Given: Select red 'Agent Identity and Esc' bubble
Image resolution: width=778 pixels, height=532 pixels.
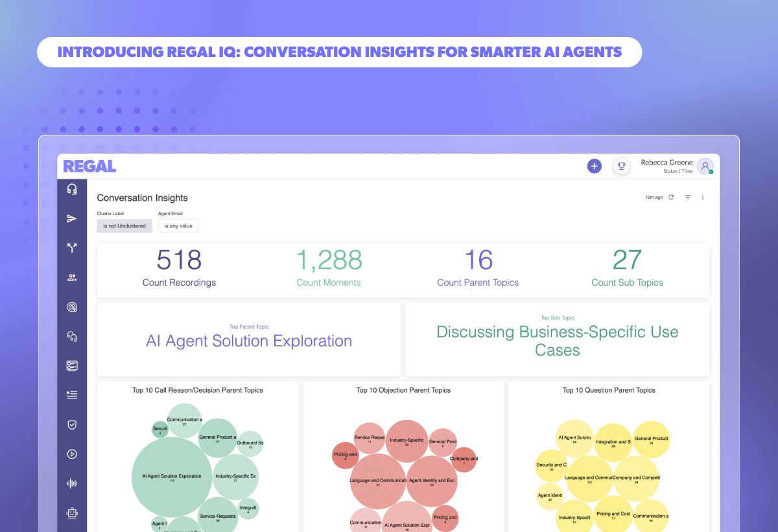Looking at the screenshot, I should pyautogui.click(x=432, y=481).
